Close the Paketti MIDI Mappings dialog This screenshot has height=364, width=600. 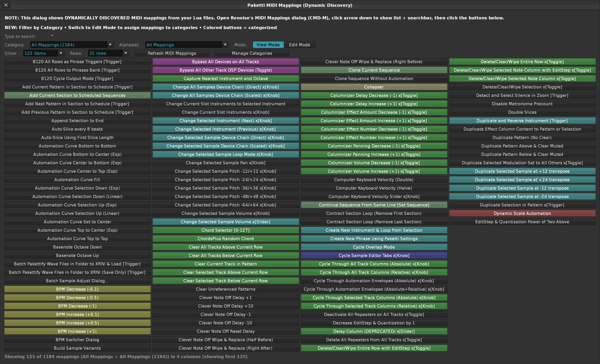[x=6, y=5]
